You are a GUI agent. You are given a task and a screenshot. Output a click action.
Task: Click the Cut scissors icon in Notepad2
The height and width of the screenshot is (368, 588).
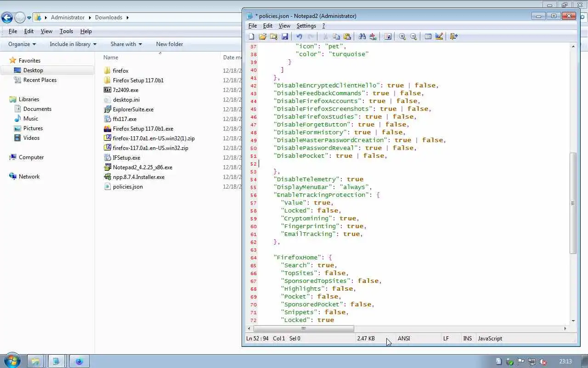[x=325, y=36]
